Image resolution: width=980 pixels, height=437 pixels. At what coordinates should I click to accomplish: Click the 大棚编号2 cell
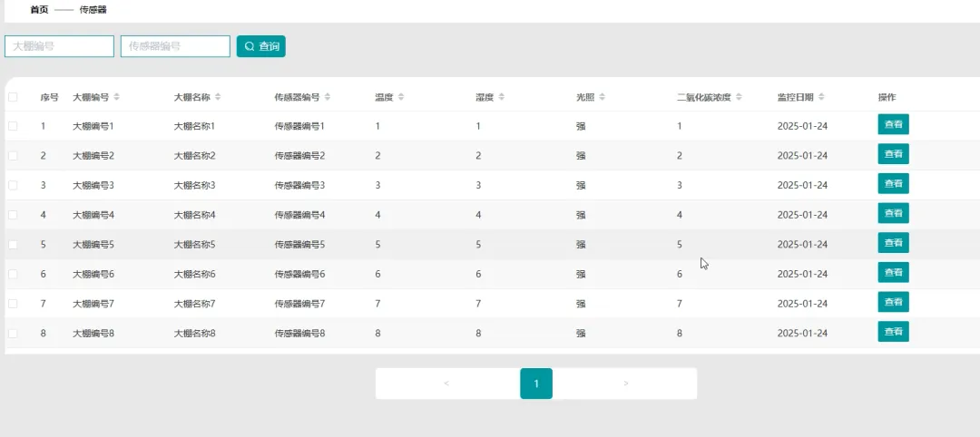[x=93, y=155]
